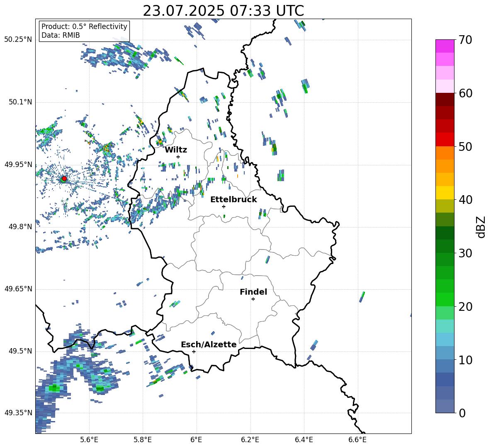The image size is (491, 448).
Task: Click the 6.4°E longitude label
Action: click(x=304, y=440)
